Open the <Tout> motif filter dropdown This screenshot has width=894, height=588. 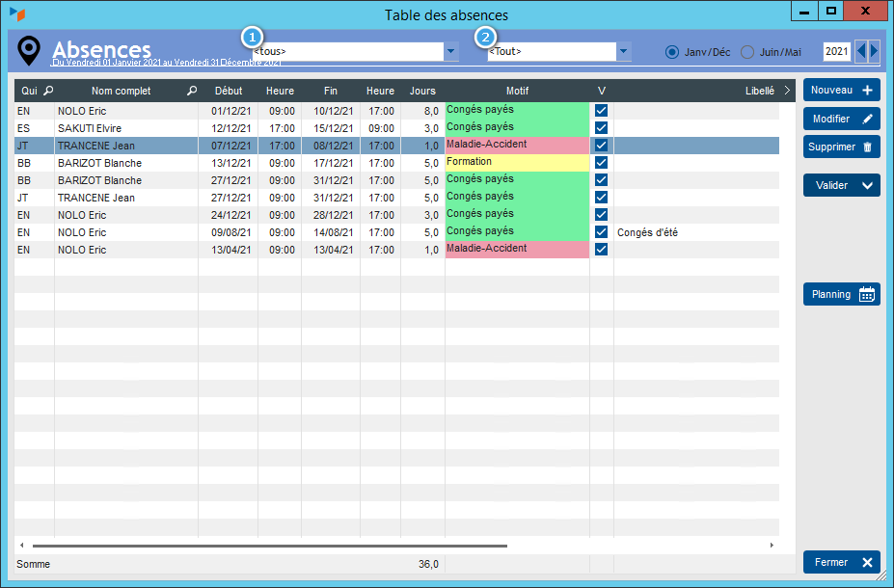coord(623,51)
